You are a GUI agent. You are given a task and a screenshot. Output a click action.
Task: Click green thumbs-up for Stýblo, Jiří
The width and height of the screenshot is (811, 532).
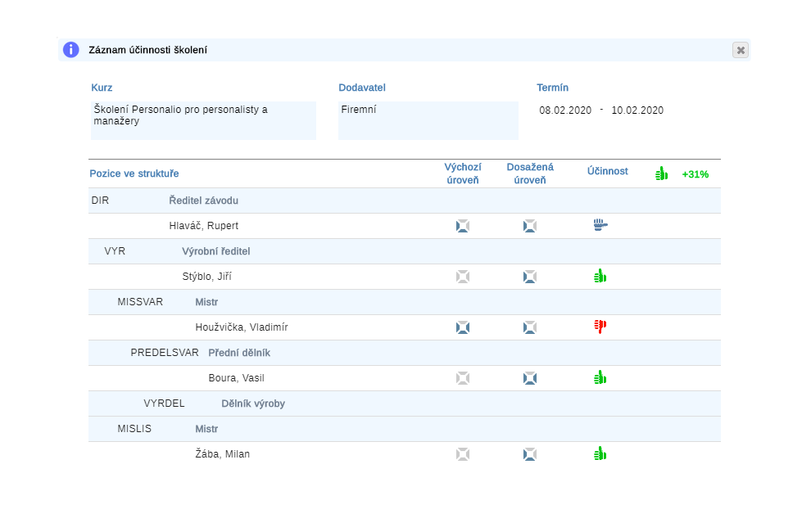click(600, 276)
